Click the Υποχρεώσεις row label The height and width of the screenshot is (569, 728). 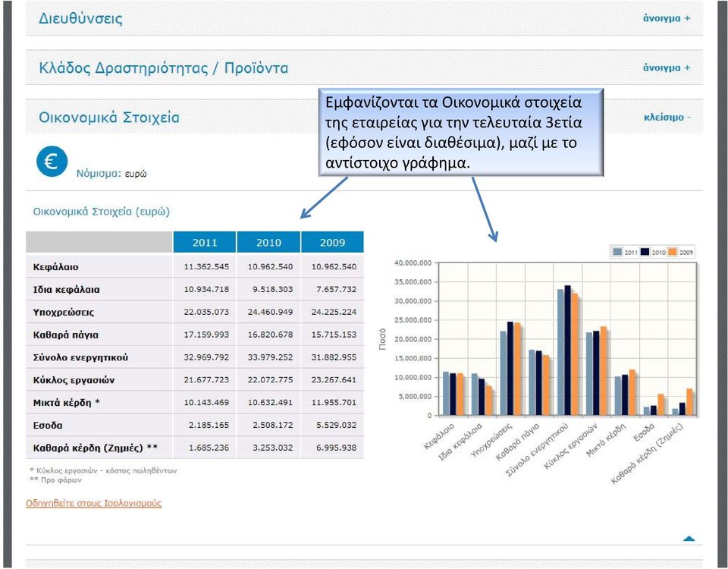pos(64,312)
